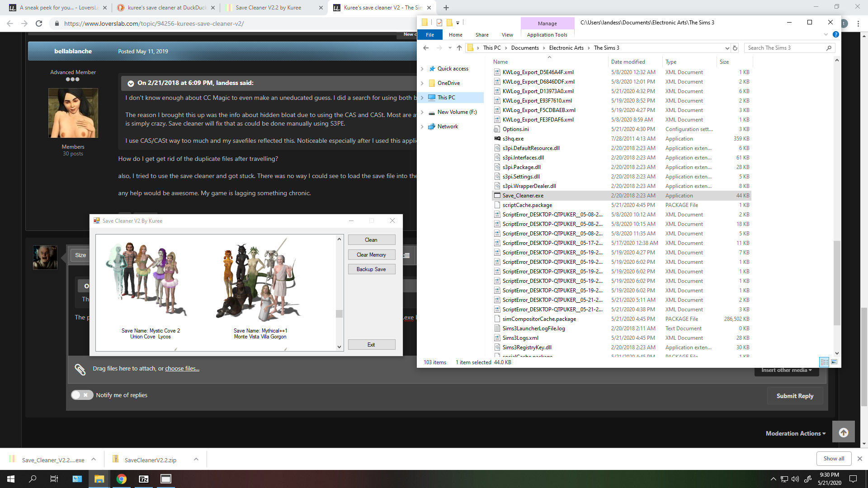The height and width of the screenshot is (488, 868).
Task: Select the Save_Cleaner.exe file icon
Action: [497, 196]
